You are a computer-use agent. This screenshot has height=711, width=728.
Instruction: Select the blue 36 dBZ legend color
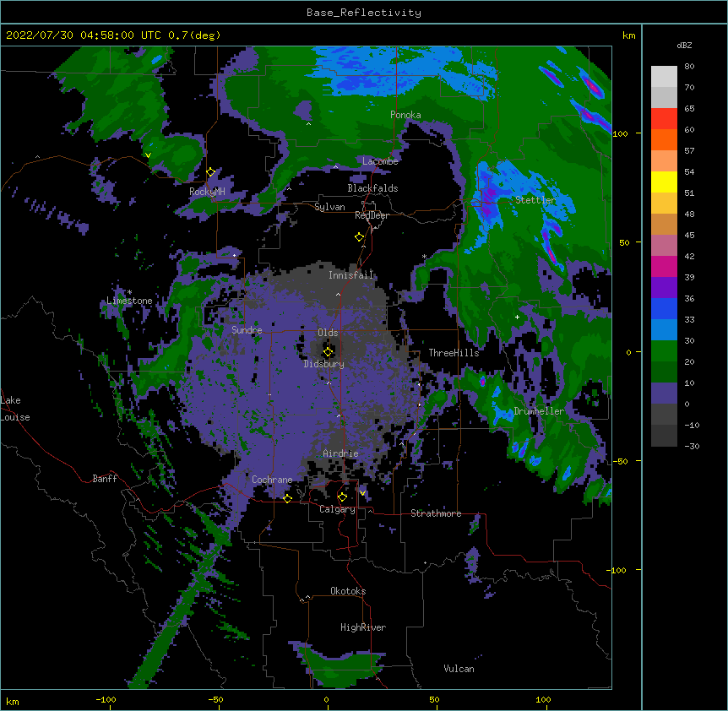(664, 308)
